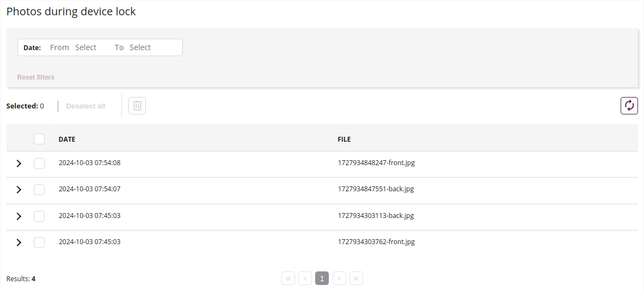Expand the 1727934303762-front.jpg row
The image size is (644, 291).
pyautogui.click(x=19, y=242)
